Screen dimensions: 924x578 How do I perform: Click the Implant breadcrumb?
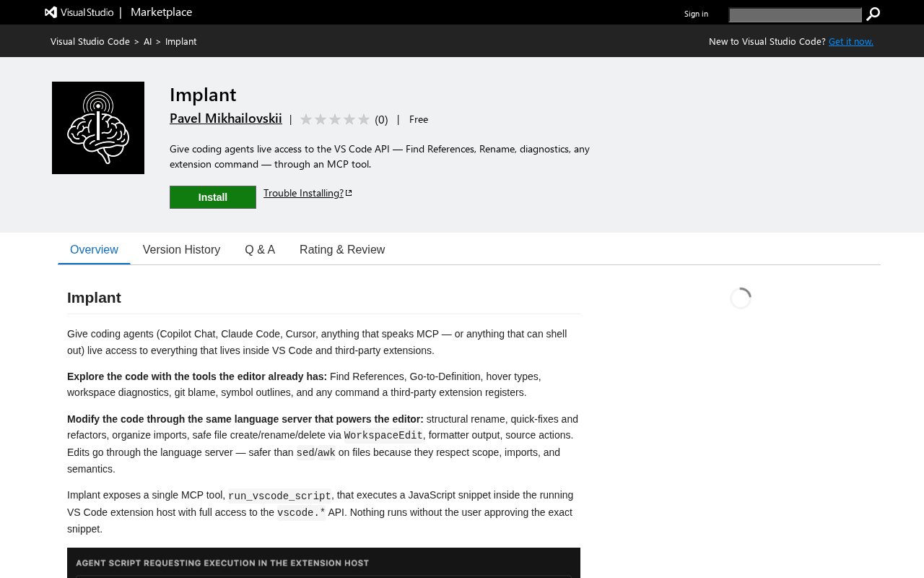coord(180,41)
